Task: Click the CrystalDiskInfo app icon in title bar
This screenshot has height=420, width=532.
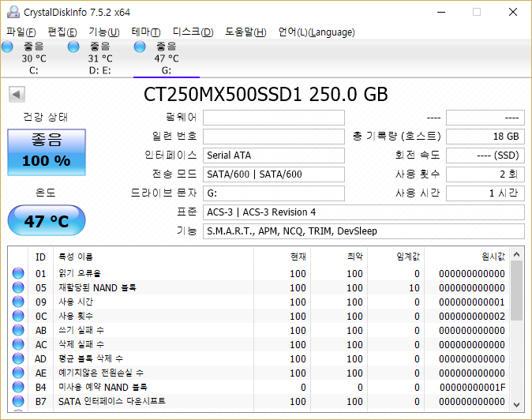Action: point(13,12)
